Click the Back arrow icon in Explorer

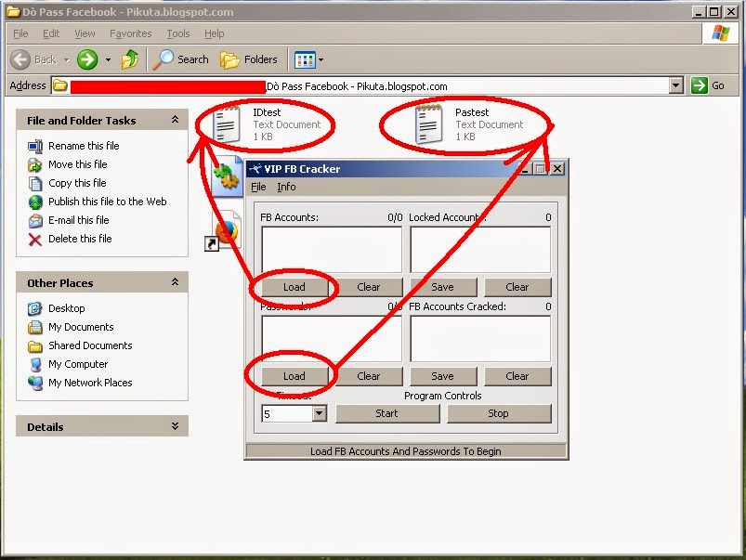click(20, 59)
